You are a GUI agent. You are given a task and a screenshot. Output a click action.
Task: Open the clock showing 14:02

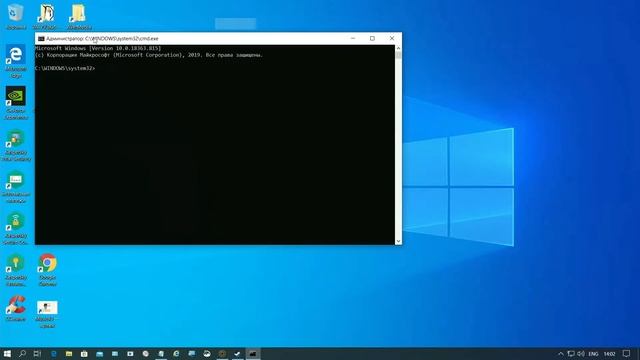pyautogui.click(x=609, y=354)
